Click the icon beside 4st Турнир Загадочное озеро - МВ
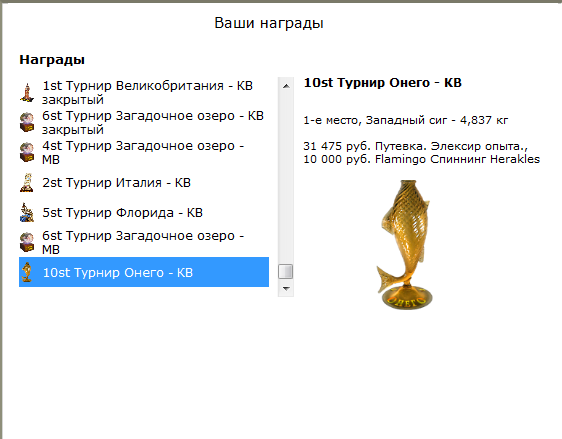 [27, 152]
